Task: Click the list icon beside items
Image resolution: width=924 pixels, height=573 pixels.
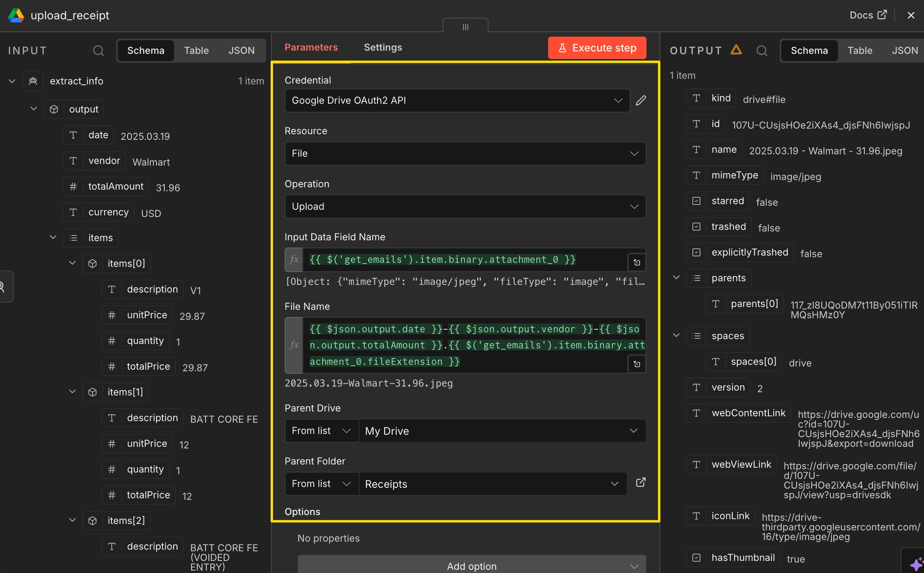Action: (x=73, y=238)
